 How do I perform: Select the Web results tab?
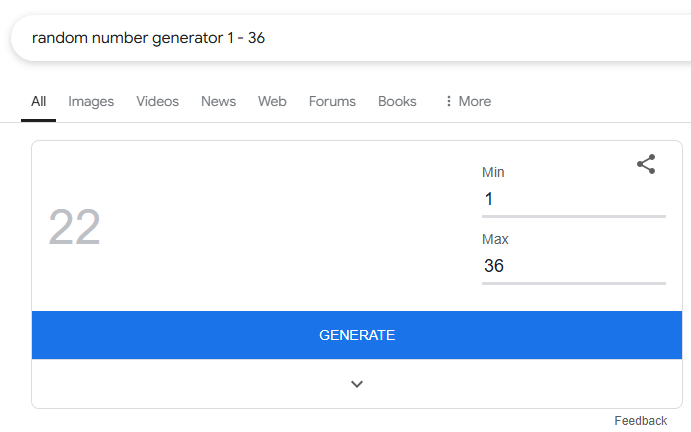(272, 101)
